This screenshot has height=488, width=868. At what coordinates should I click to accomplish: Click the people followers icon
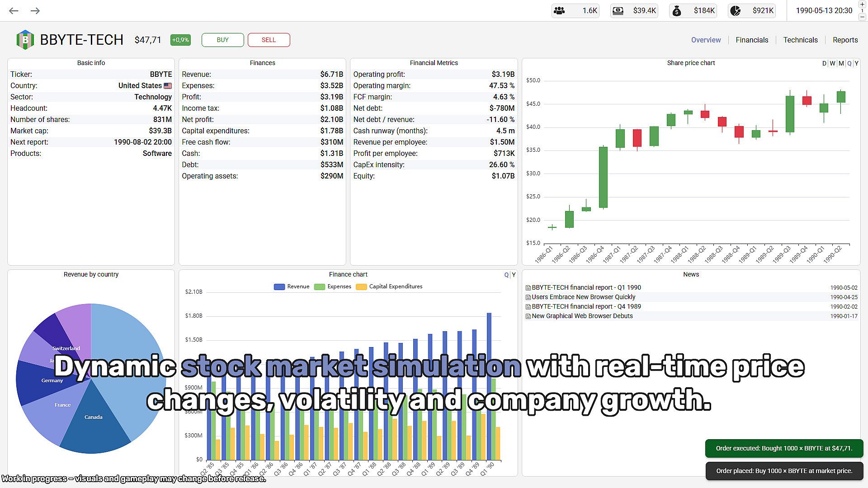pyautogui.click(x=560, y=10)
